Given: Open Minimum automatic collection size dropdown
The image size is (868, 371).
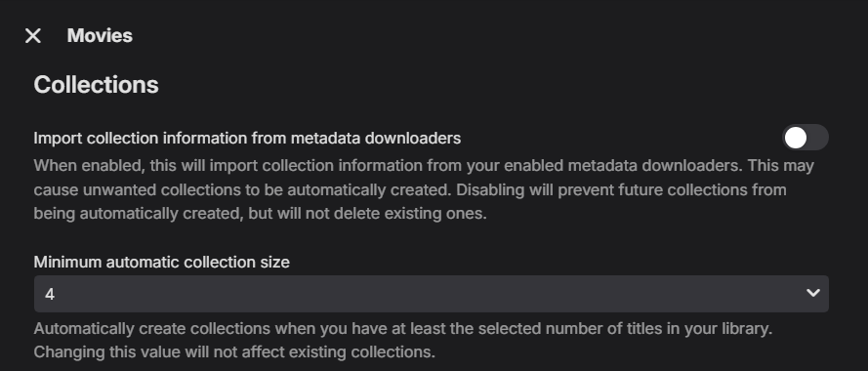Looking at the screenshot, I should click(432, 294).
